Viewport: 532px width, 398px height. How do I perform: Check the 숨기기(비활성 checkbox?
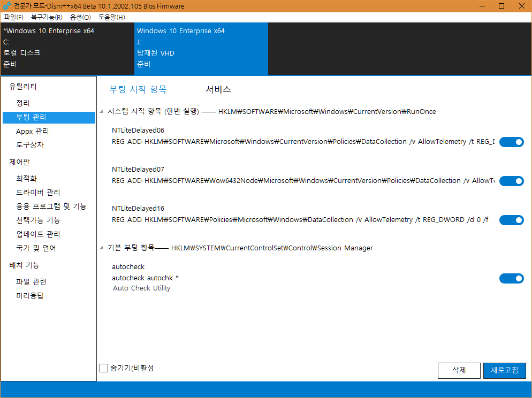point(104,368)
